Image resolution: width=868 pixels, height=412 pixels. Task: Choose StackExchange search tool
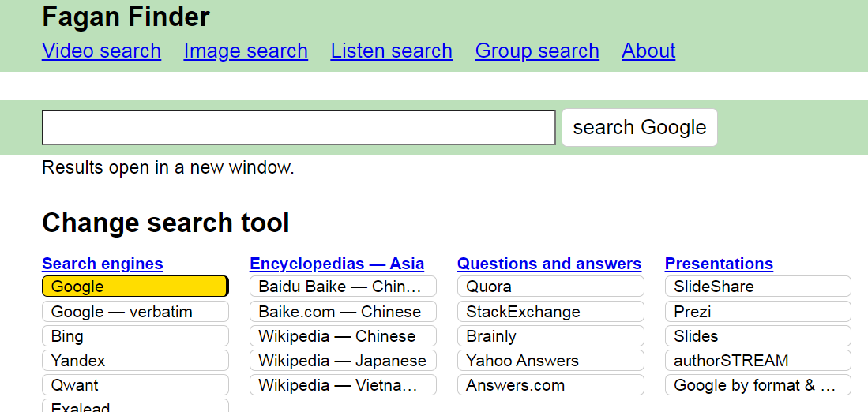coord(550,312)
